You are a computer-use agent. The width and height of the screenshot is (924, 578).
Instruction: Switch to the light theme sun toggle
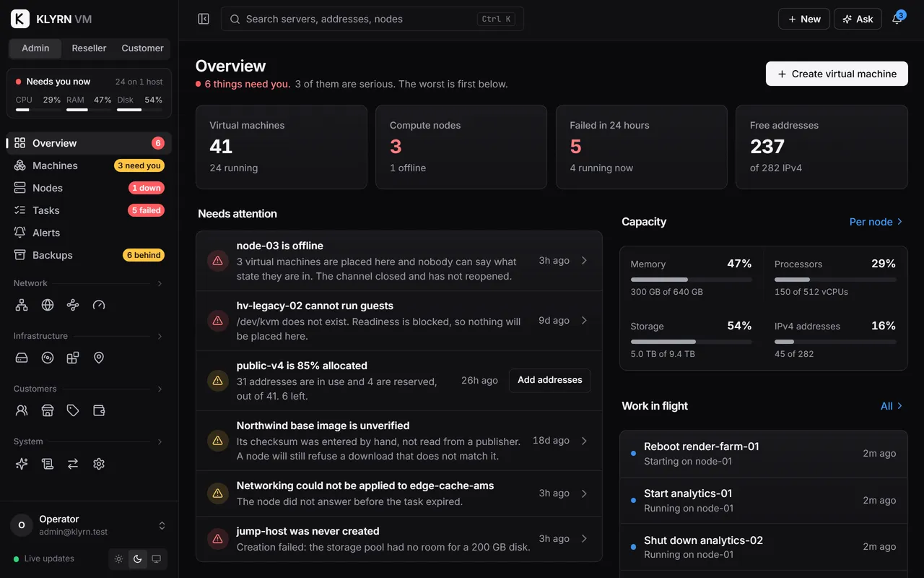coord(119,559)
